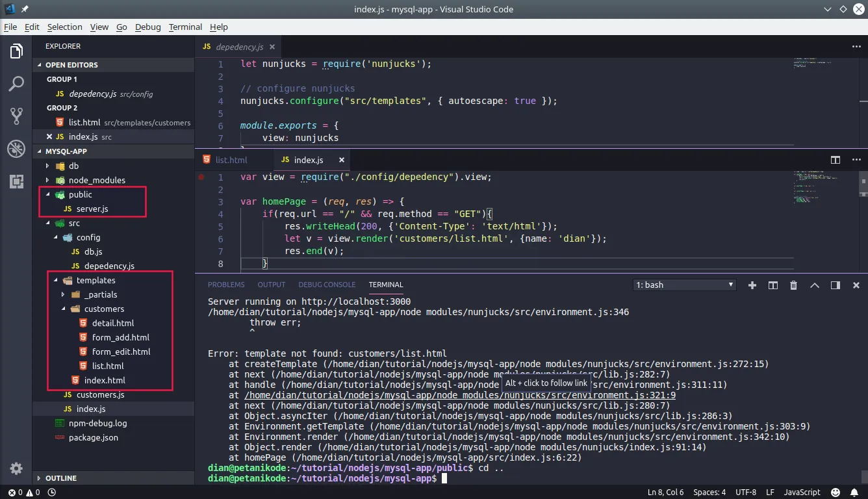The image size is (868, 499).
Task: Create a new terminal with the plus icon
Action: coord(752,285)
